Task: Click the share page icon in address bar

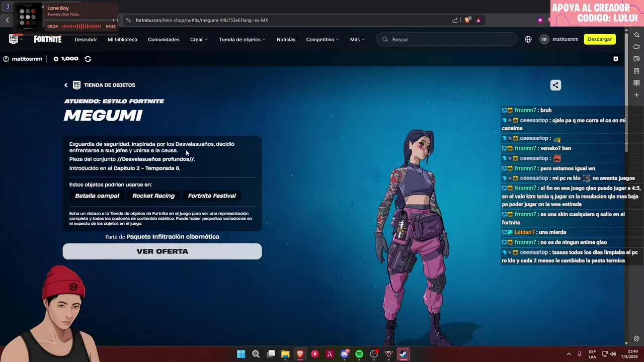Action: click(x=455, y=20)
